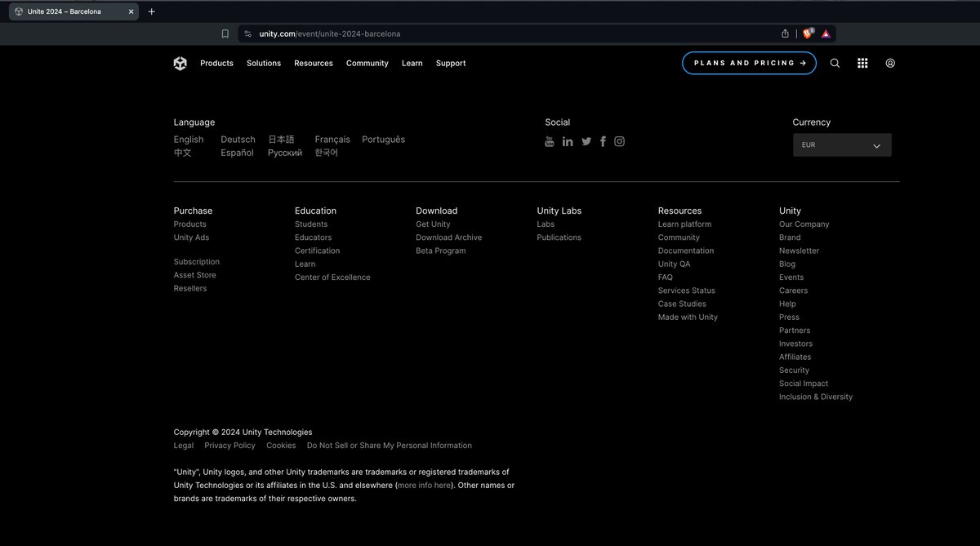Click the share icon in address bar

tap(785, 33)
